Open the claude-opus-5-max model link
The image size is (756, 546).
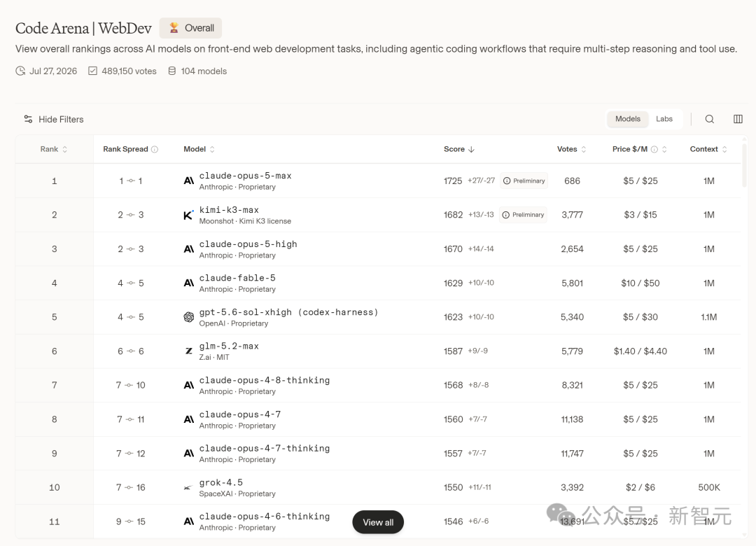click(x=246, y=176)
